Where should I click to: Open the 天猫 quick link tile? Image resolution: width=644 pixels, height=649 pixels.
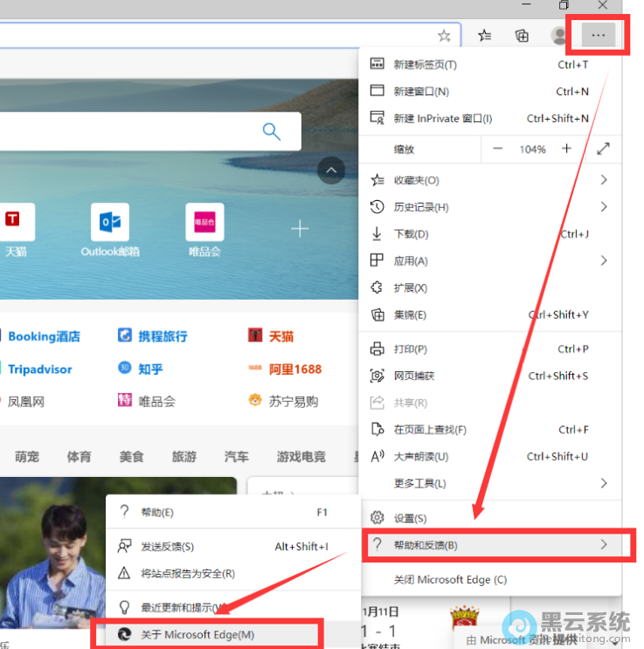(15, 231)
